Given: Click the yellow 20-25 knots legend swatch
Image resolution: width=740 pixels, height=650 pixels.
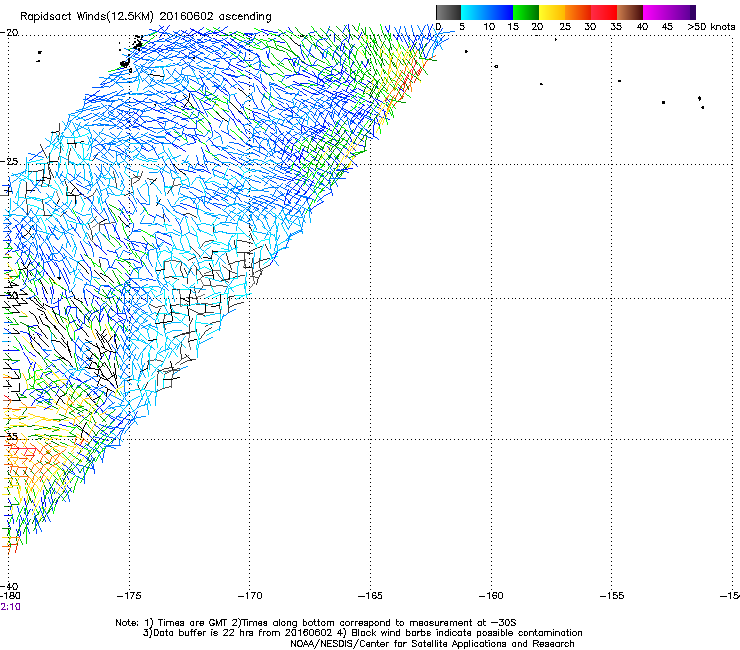Looking at the screenshot, I should [552, 12].
